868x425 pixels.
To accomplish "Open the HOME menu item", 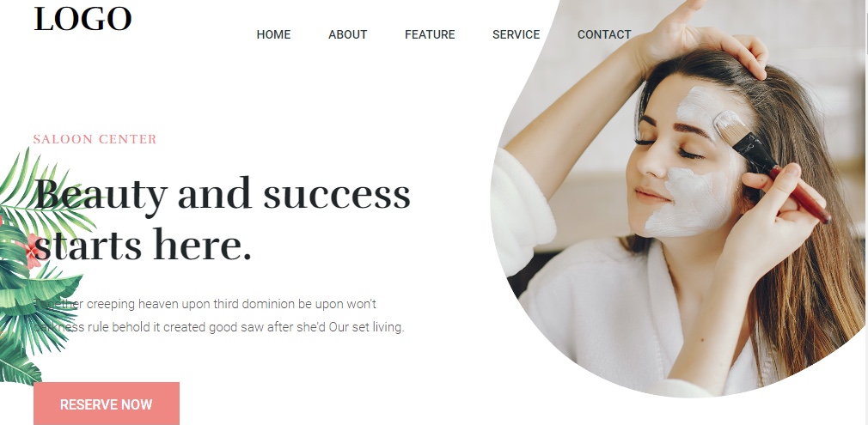I will (273, 34).
